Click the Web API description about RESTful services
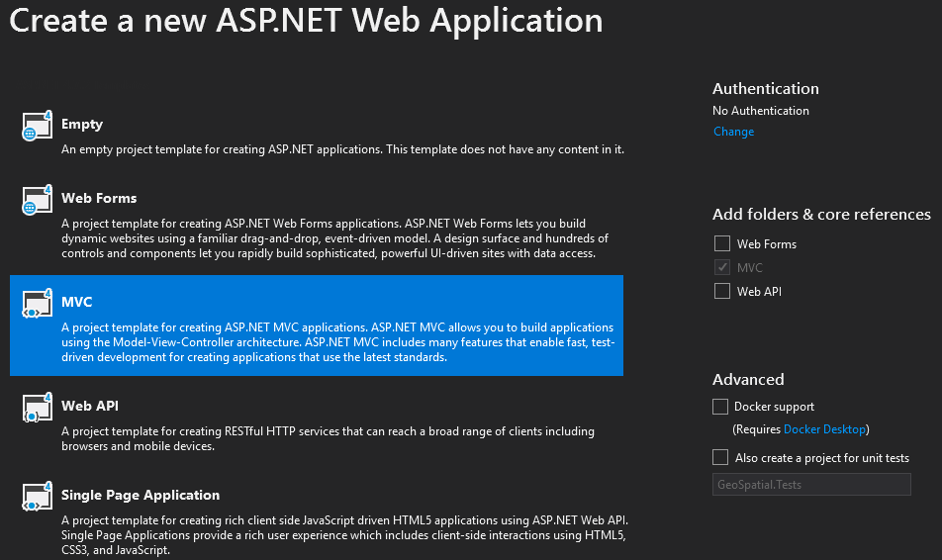The image size is (942, 560). coord(329,438)
